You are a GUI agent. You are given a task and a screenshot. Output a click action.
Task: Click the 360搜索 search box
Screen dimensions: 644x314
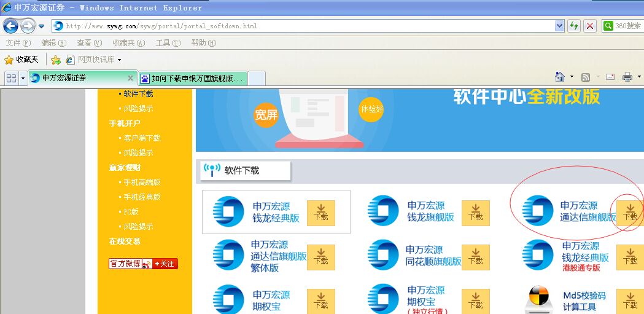pyautogui.click(x=623, y=26)
